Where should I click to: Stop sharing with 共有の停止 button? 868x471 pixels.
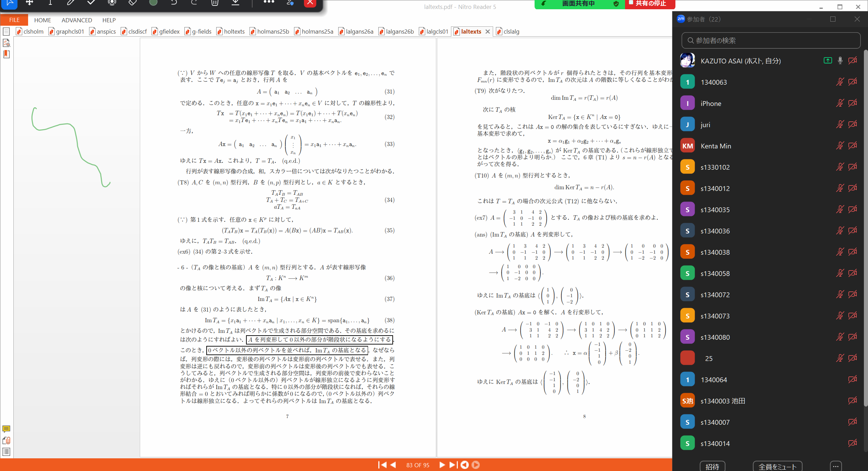650,4
